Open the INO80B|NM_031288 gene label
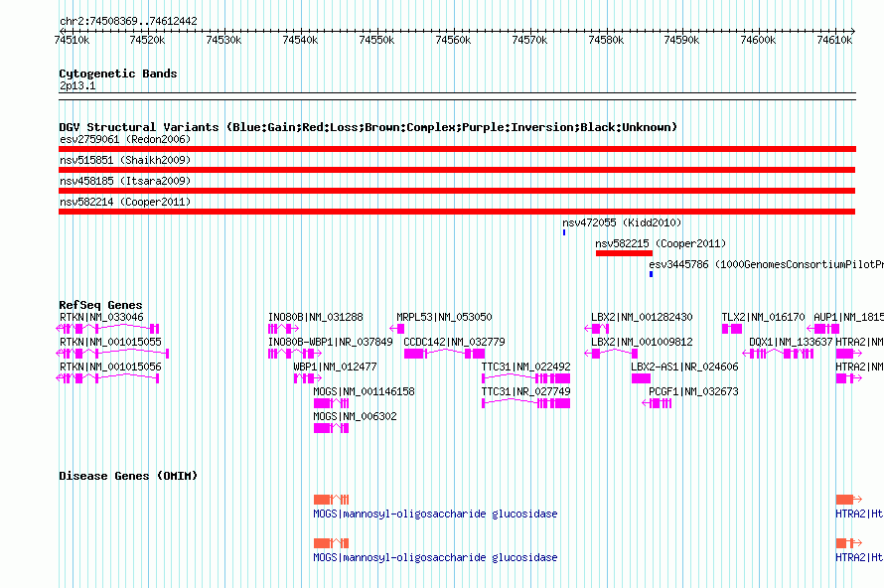Screen dimensions: 884x588 pos(316,318)
